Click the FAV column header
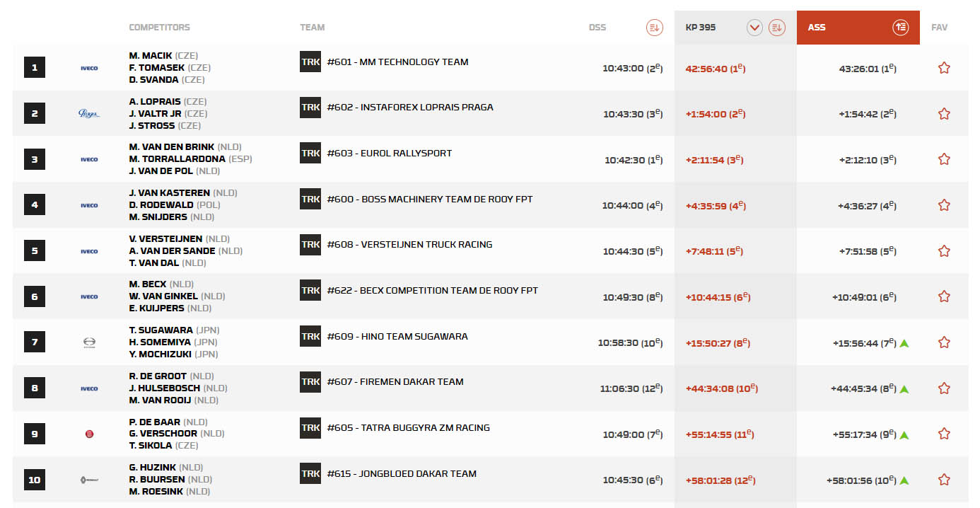The height and width of the screenshot is (508, 980). (939, 28)
